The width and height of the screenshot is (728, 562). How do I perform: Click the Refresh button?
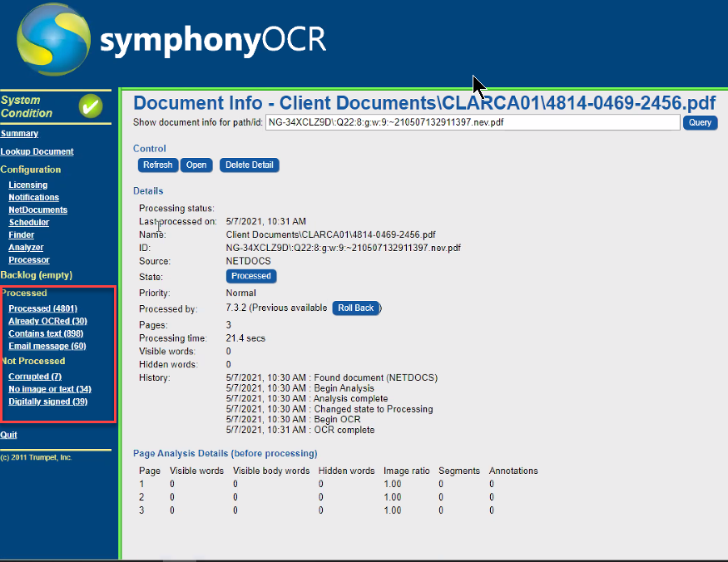pyautogui.click(x=158, y=165)
